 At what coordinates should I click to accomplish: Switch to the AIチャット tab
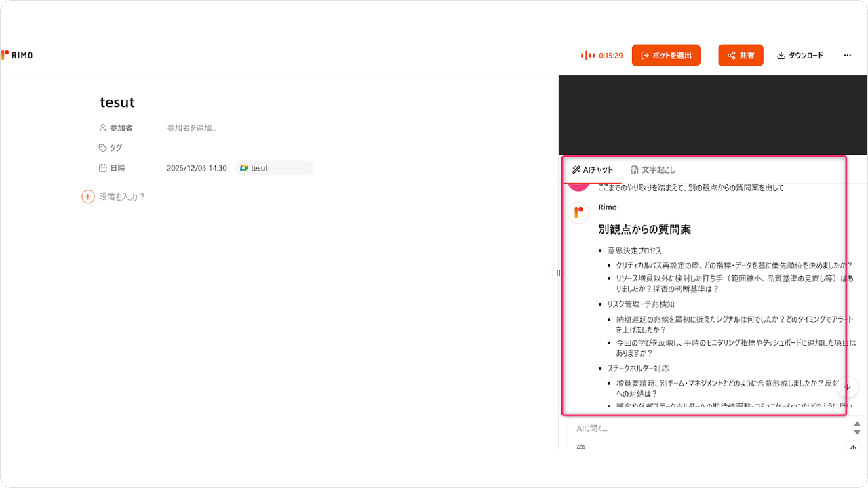tap(593, 170)
